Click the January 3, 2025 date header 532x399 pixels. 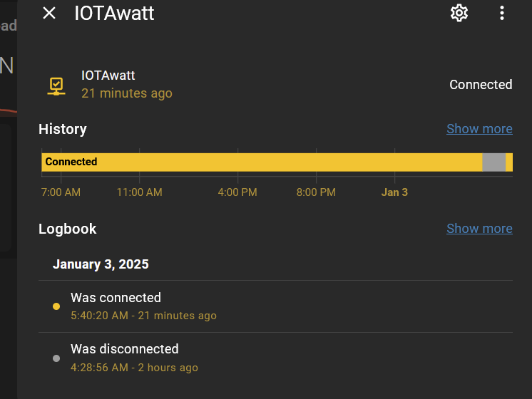101,264
